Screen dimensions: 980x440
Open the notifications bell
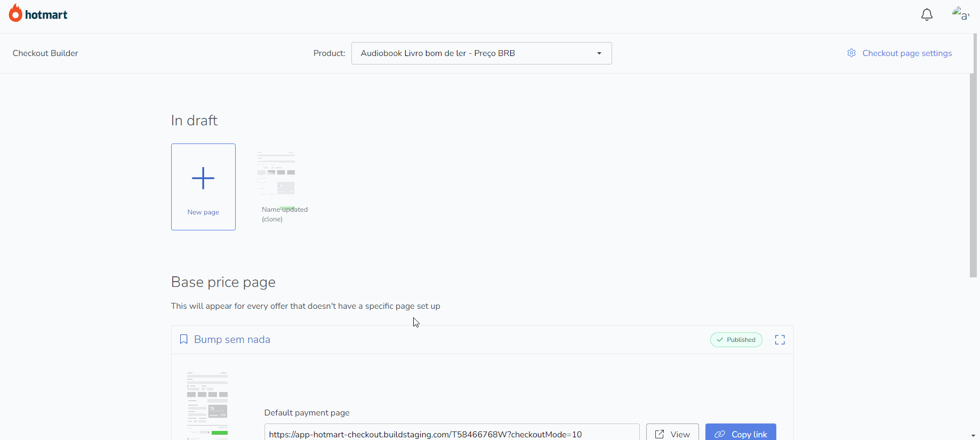click(x=927, y=15)
